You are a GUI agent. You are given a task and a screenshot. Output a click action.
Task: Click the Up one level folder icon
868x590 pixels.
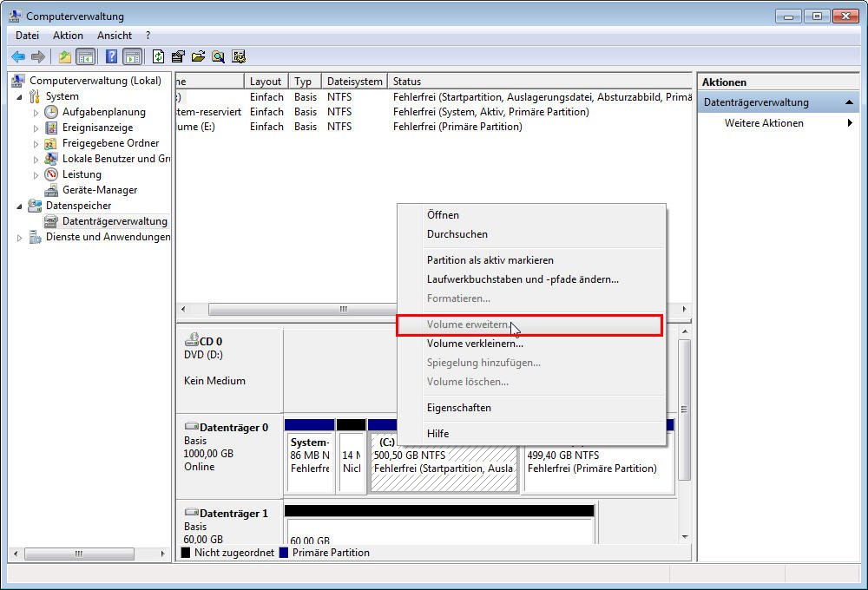(x=65, y=56)
